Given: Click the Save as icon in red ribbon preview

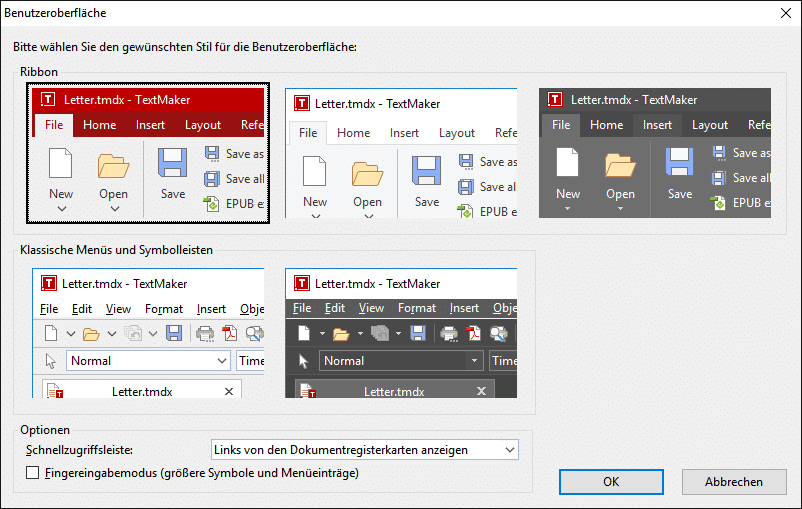Looking at the screenshot, I should (x=212, y=153).
